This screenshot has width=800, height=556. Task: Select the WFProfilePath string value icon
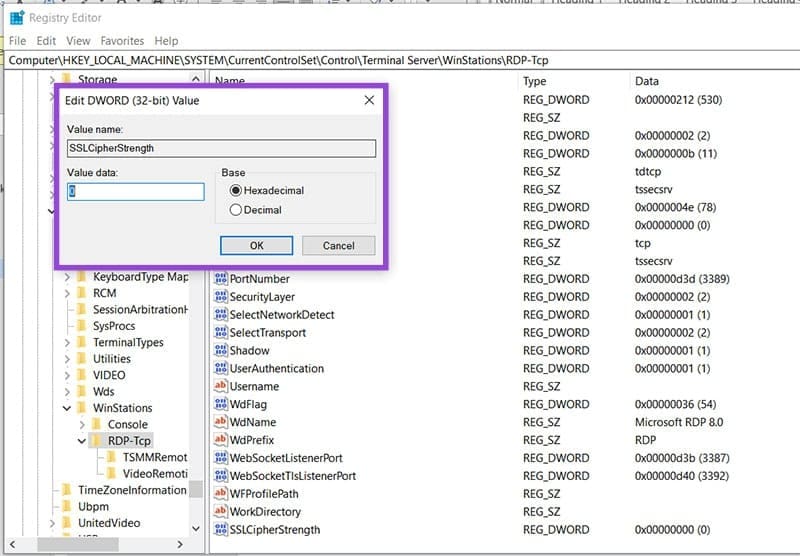(220, 493)
